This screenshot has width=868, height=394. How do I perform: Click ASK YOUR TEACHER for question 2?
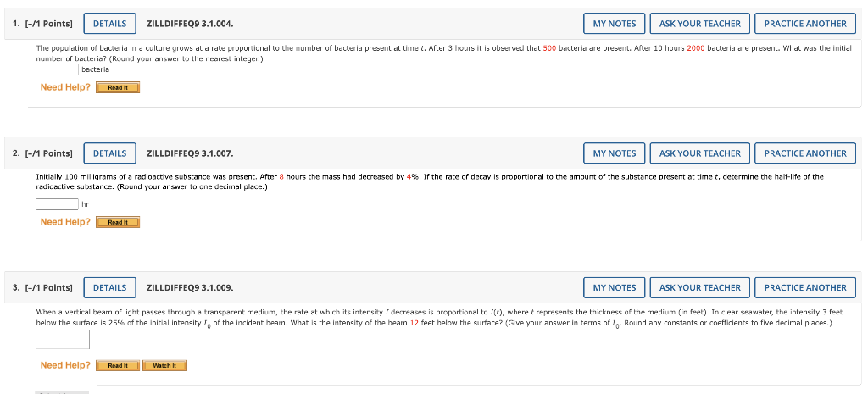click(699, 153)
